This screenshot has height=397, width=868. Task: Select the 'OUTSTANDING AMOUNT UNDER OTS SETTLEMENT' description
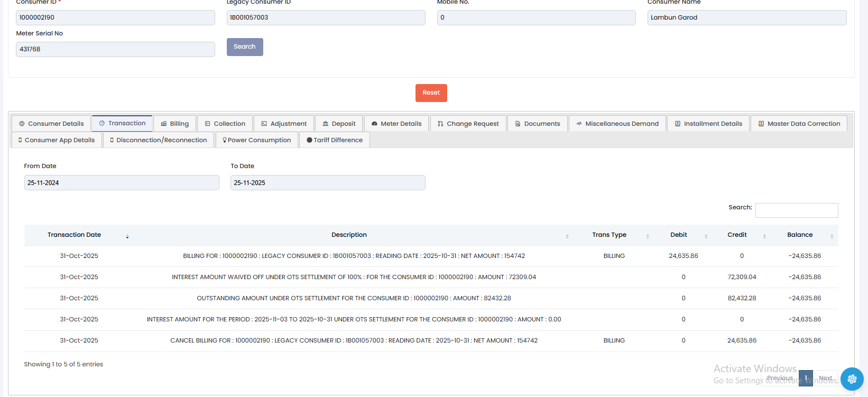click(354, 298)
